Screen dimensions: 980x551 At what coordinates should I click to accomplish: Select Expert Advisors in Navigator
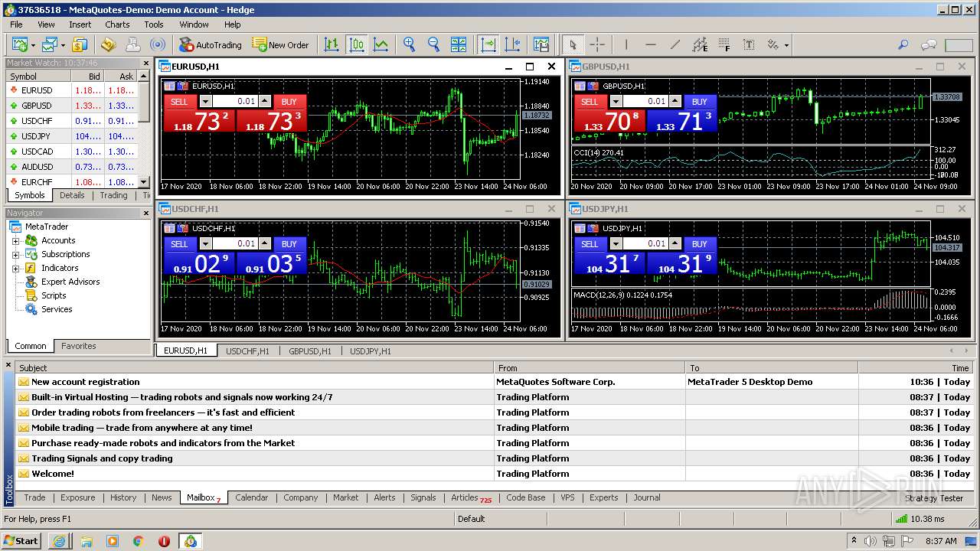tap(70, 282)
